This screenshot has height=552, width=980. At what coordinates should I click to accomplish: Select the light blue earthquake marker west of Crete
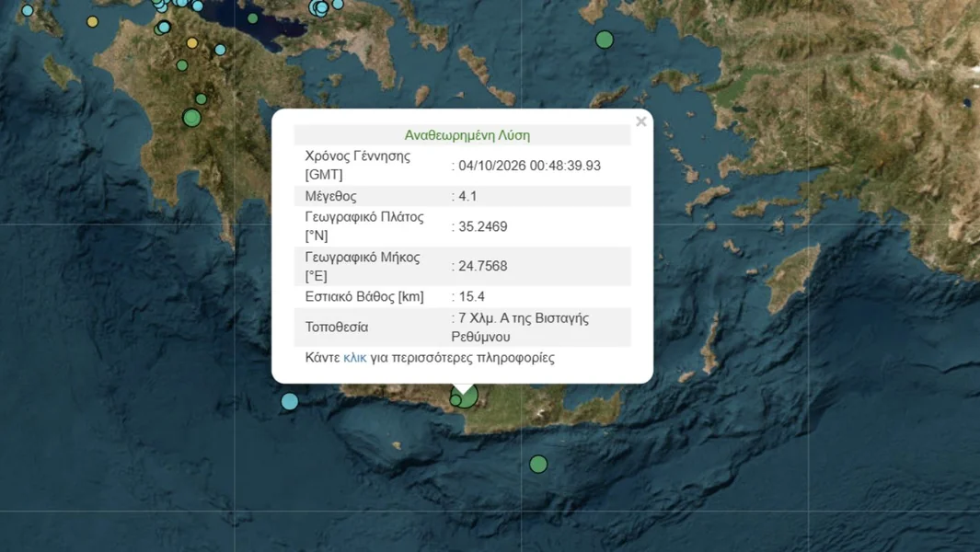click(x=289, y=401)
